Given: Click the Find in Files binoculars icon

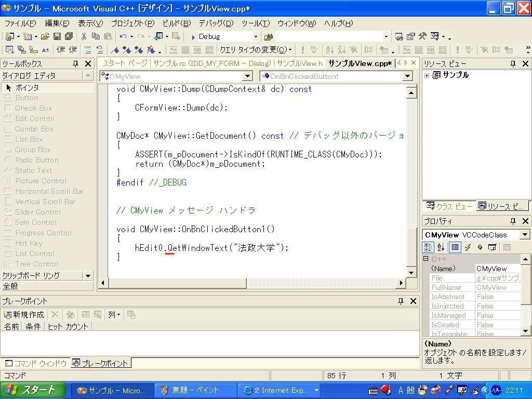Looking at the screenshot, I should [269, 37].
